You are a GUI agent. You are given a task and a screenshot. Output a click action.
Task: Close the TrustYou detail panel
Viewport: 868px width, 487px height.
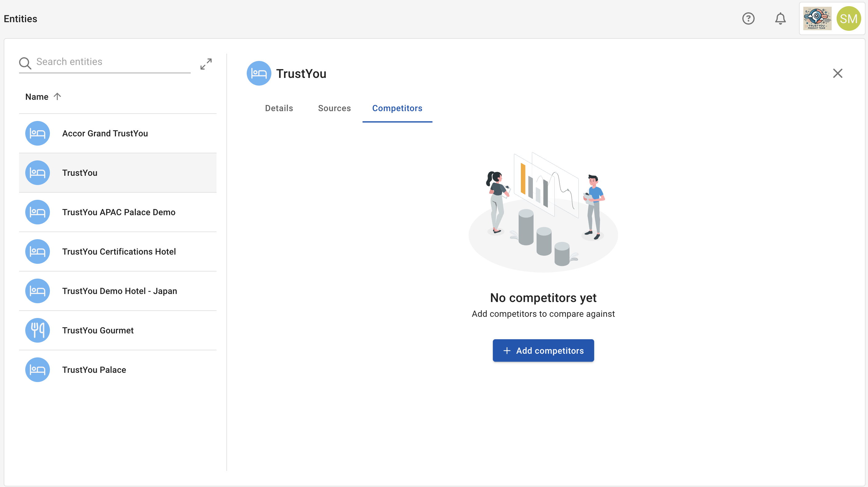click(x=837, y=74)
